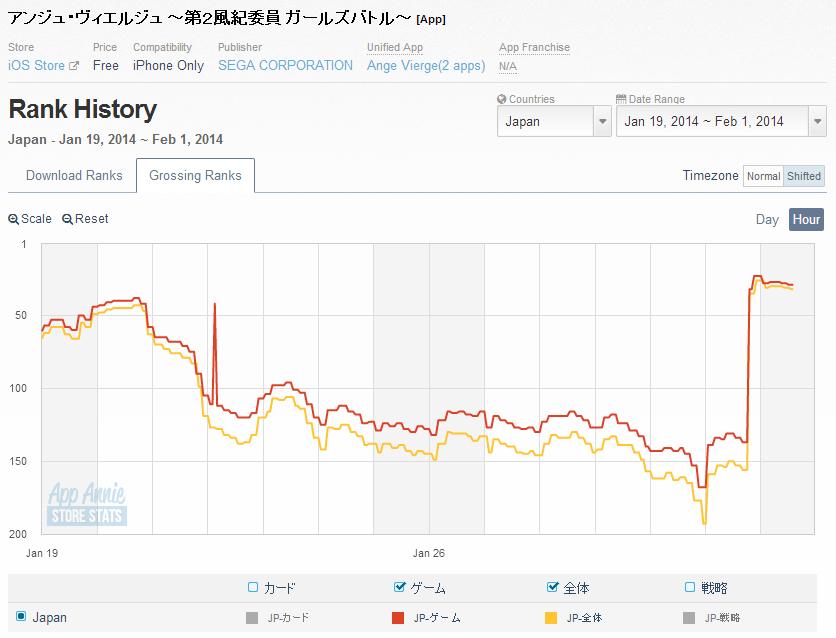The width and height of the screenshot is (836, 638).
Task: Click the red JP-ゲーム legend swatch
Action: (x=397, y=618)
